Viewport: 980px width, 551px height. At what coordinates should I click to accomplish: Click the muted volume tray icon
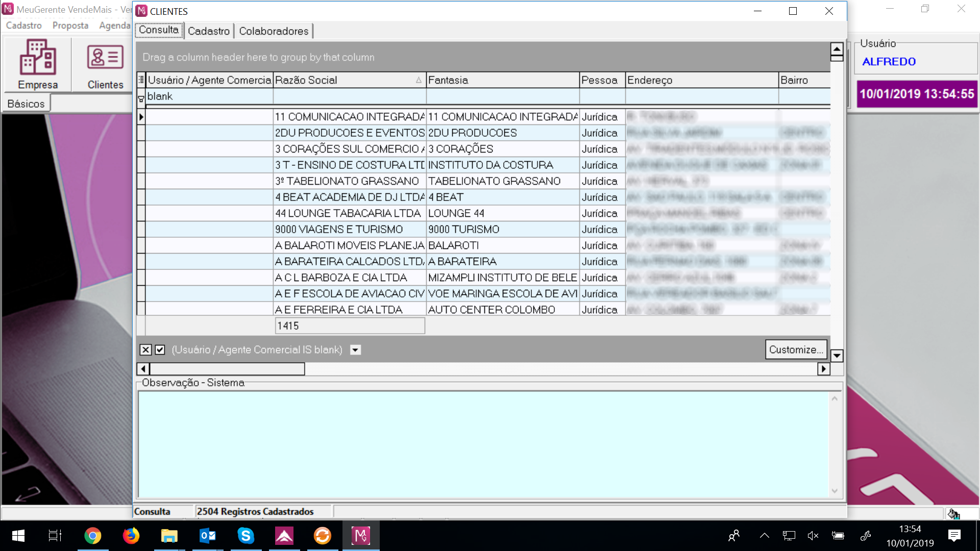[x=813, y=536]
